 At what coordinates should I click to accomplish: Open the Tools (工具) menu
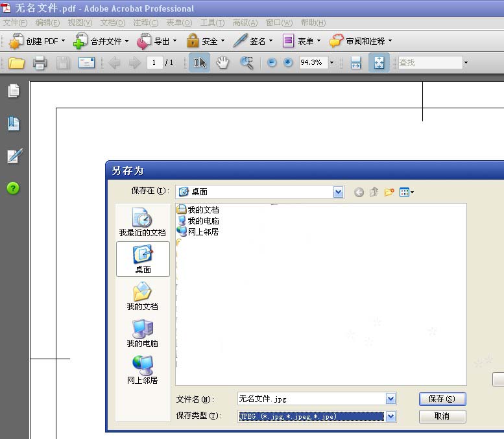[x=212, y=23]
